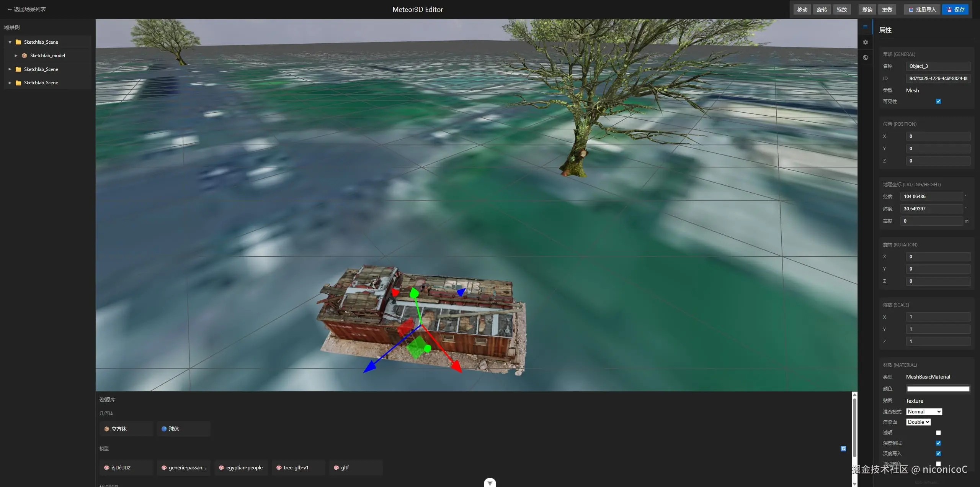Switch to 旋转 rotate mode

(822, 10)
